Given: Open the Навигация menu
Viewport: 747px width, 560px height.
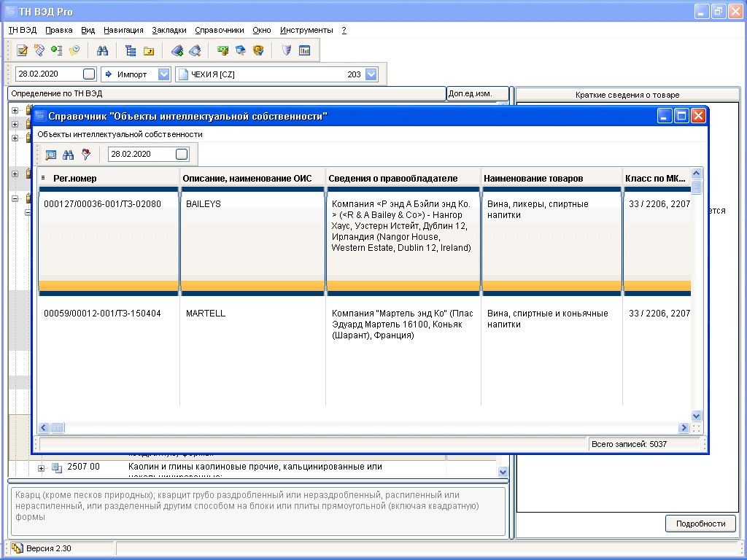Looking at the screenshot, I should [123, 30].
